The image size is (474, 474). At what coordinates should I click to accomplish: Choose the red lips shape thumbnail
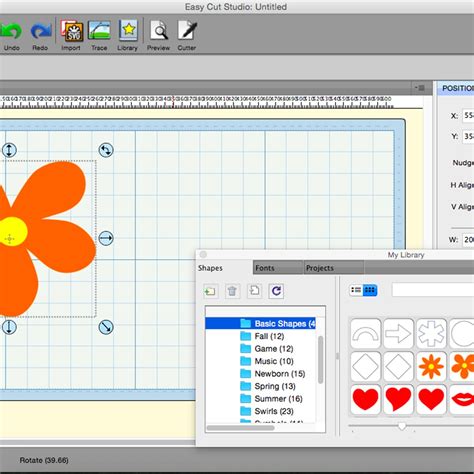point(462,399)
